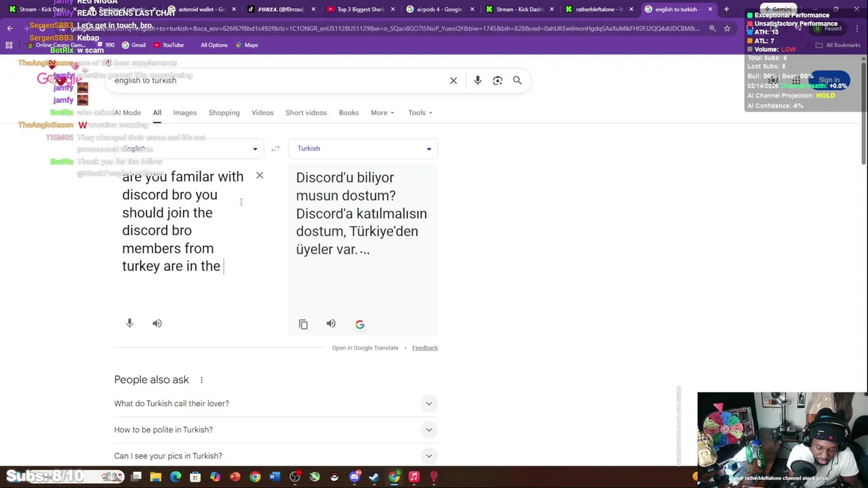Click Open in Google Translate link

click(x=365, y=348)
